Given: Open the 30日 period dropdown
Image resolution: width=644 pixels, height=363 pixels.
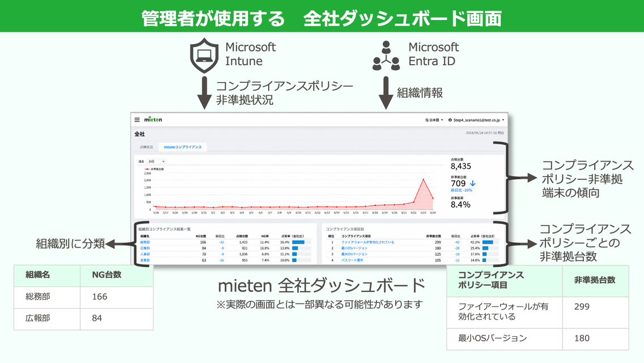Looking at the screenshot, I should pyautogui.click(x=156, y=162).
